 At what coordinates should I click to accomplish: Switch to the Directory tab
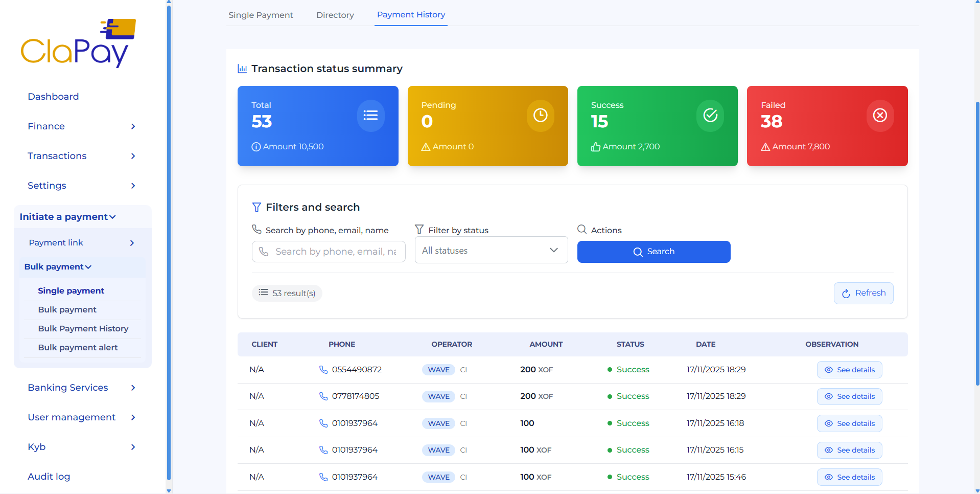(335, 15)
